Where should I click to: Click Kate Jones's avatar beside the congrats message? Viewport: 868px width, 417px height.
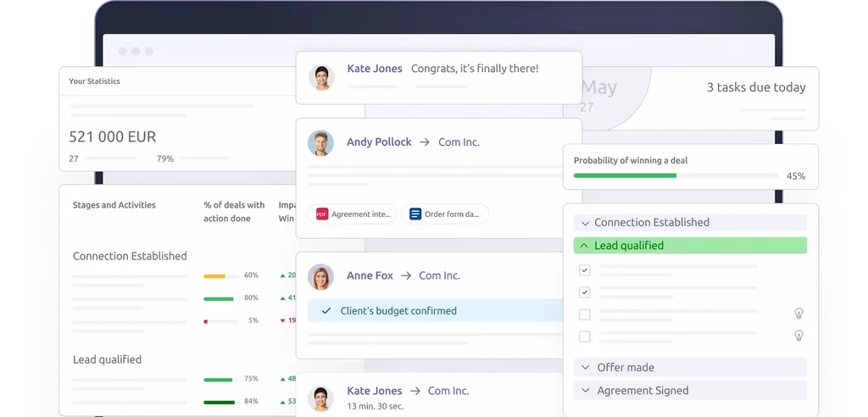tap(321, 78)
